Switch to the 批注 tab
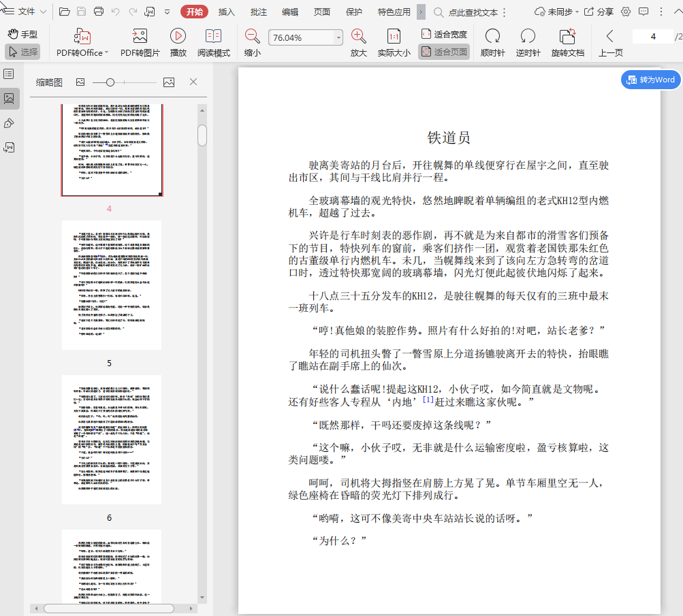Screen dimensions: 683x616 (258, 12)
